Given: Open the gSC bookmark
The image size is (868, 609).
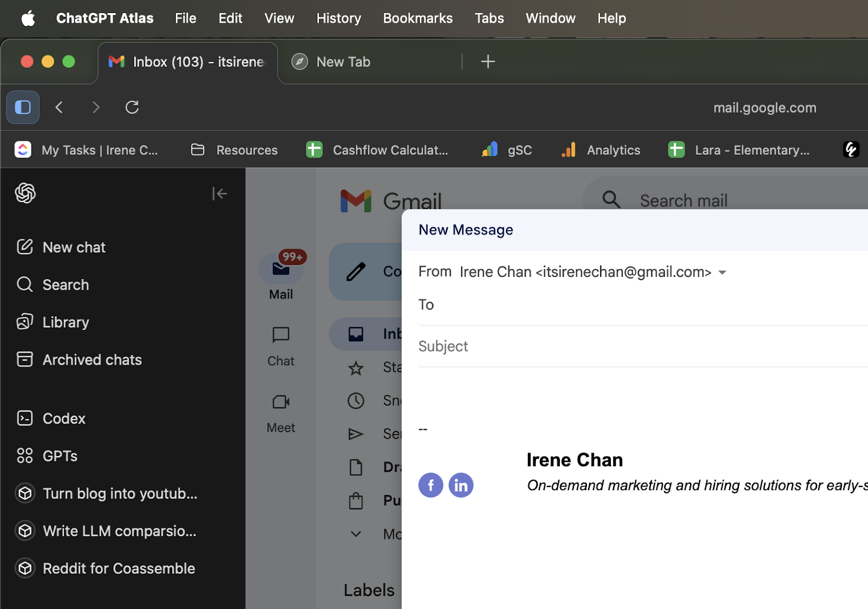Looking at the screenshot, I should click(507, 150).
